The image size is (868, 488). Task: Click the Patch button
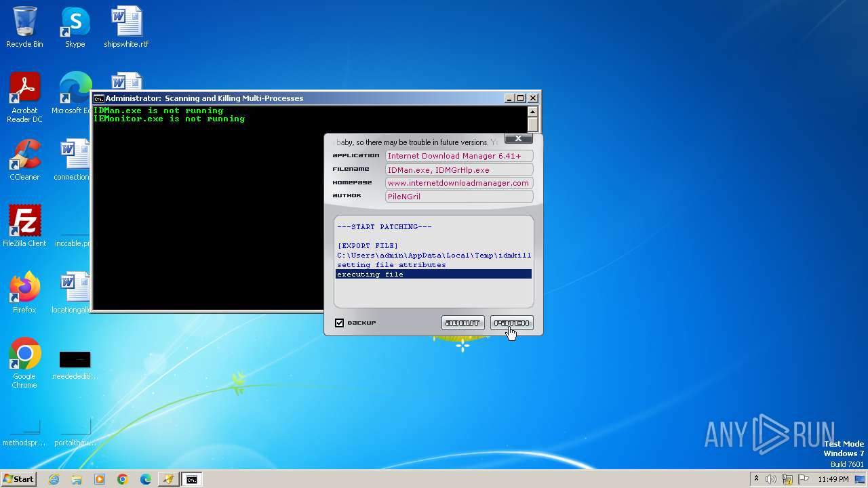pyautogui.click(x=512, y=323)
